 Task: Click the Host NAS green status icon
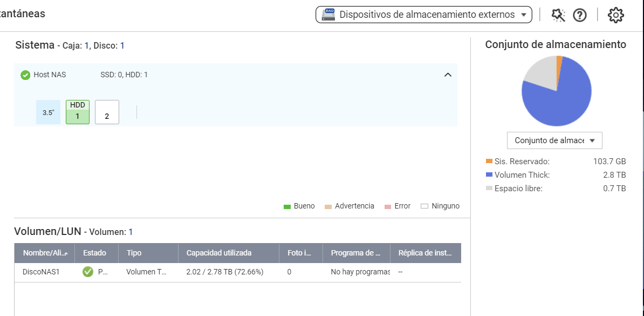(x=25, y=75)
